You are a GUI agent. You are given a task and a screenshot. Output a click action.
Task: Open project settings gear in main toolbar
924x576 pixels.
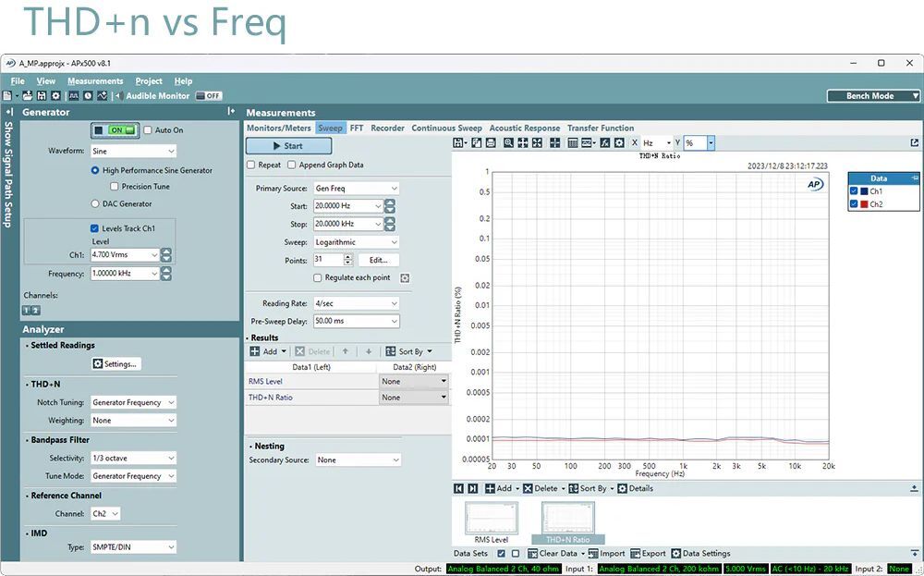[x=56, y=95]
